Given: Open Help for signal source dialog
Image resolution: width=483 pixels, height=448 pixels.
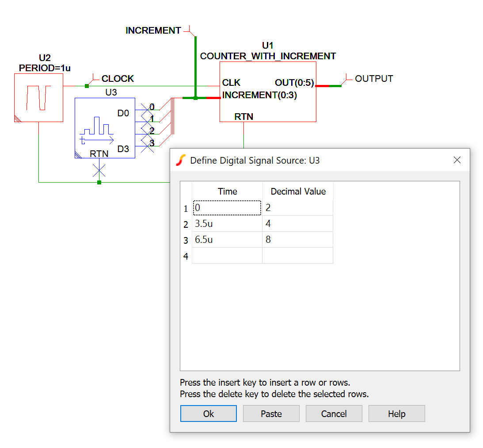Looking at the screenshot, I should (396, 414).
